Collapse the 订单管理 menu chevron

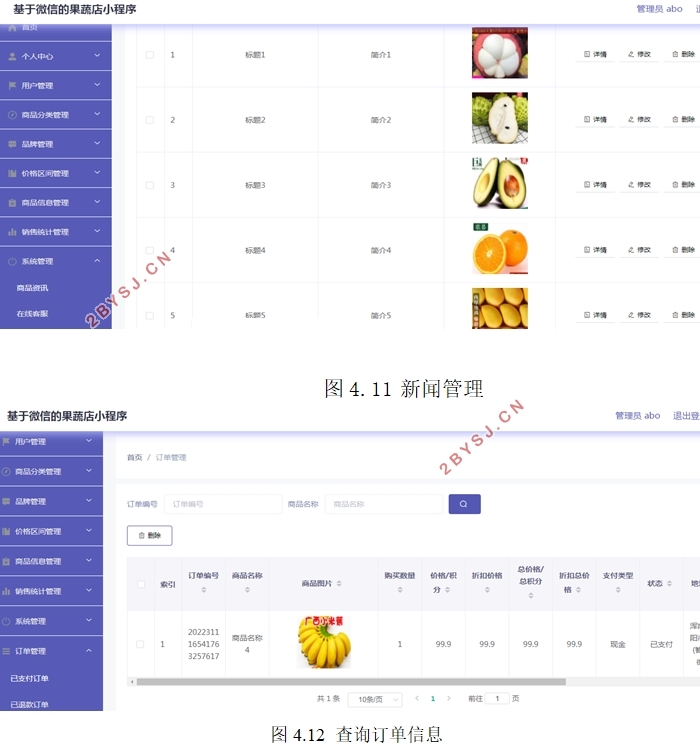coord(89,651)
